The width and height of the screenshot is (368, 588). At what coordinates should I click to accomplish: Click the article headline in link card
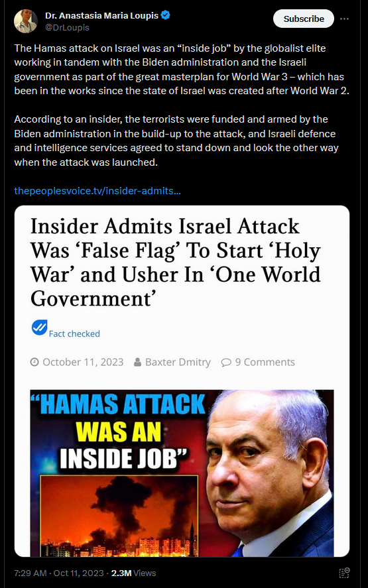(x=176, y=262)
